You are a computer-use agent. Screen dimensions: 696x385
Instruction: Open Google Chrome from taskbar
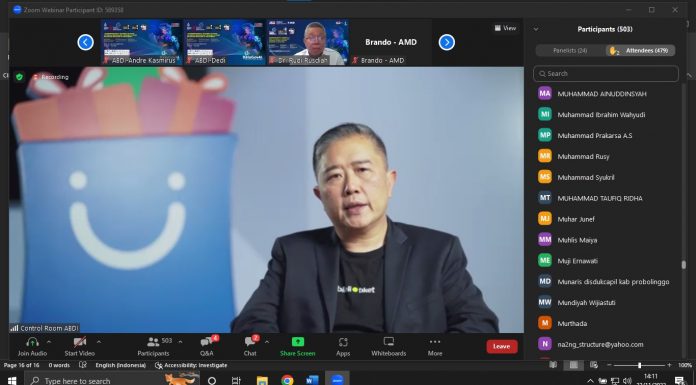287,380
